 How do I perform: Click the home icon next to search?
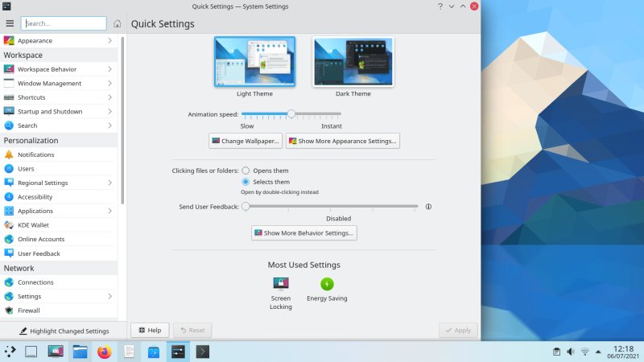click(x=118, y=23)
